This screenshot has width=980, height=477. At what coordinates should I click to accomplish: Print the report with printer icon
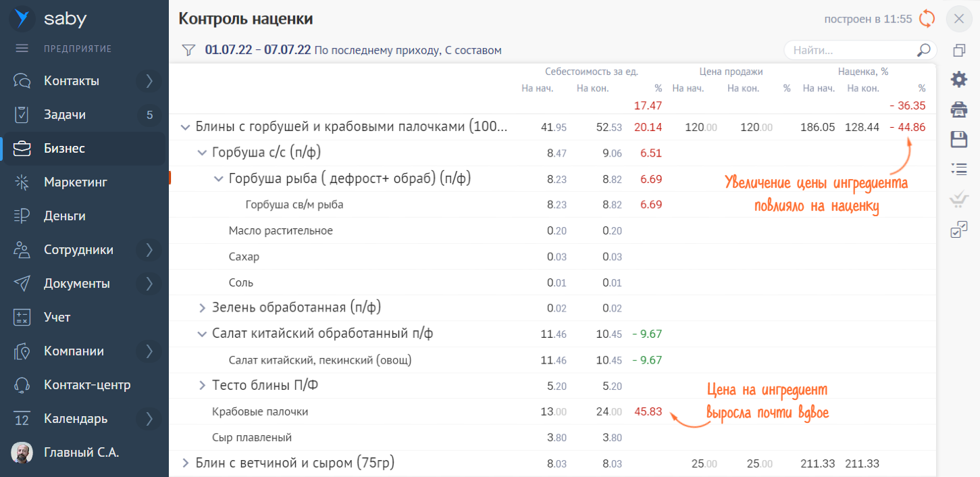(959, 109)
